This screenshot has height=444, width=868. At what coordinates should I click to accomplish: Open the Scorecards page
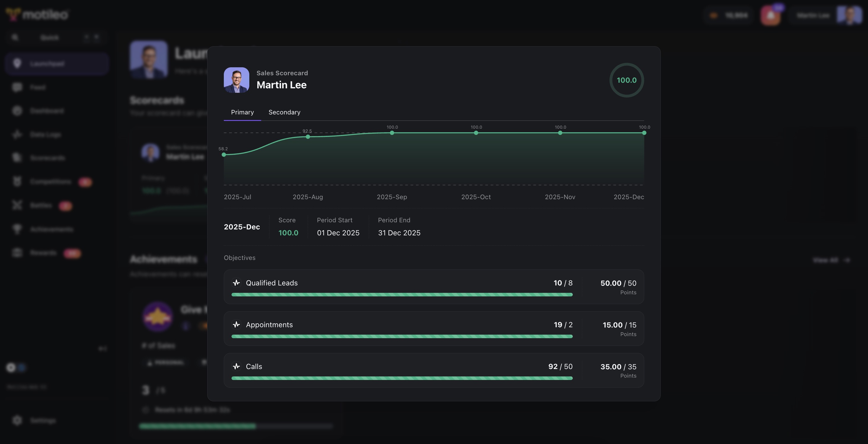47,158
